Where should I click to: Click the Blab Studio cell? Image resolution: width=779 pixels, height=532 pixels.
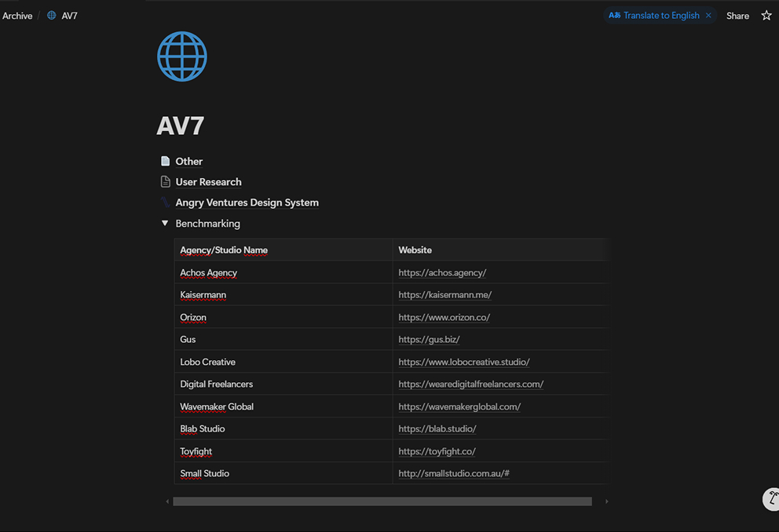pos(283,428)
